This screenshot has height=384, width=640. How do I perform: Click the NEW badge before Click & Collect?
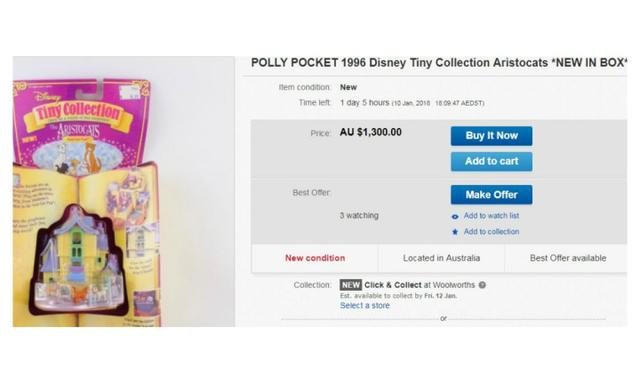click(x=351, y=285)
